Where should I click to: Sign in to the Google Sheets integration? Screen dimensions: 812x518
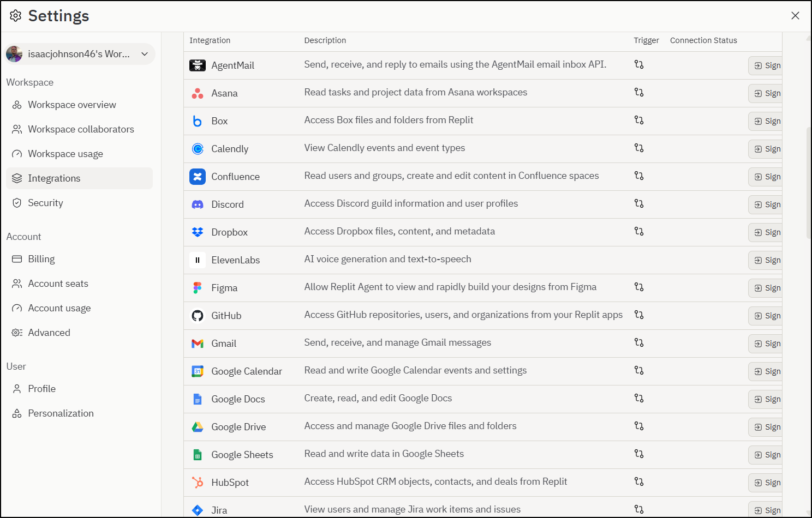click(x=766, y=455)
